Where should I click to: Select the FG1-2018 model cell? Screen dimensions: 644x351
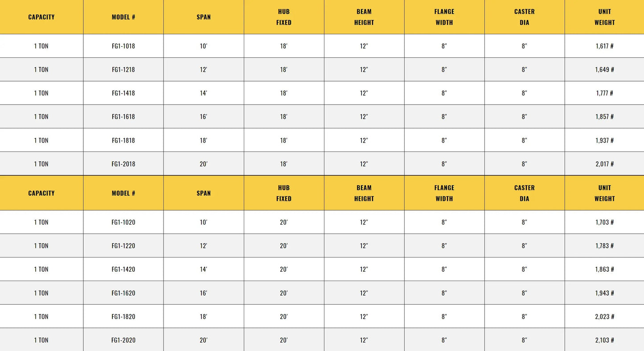123,164
